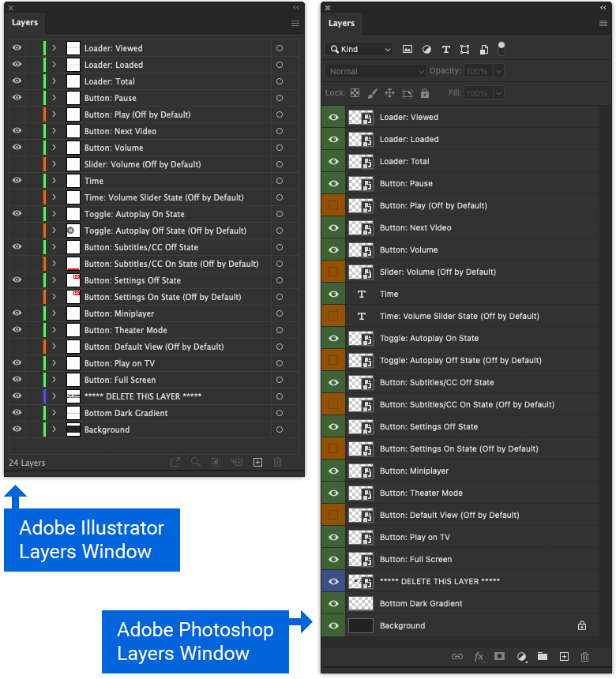Select Button: Settings Off State in Illustrator
Screen dimensions: 616x679
coord(155,280)
